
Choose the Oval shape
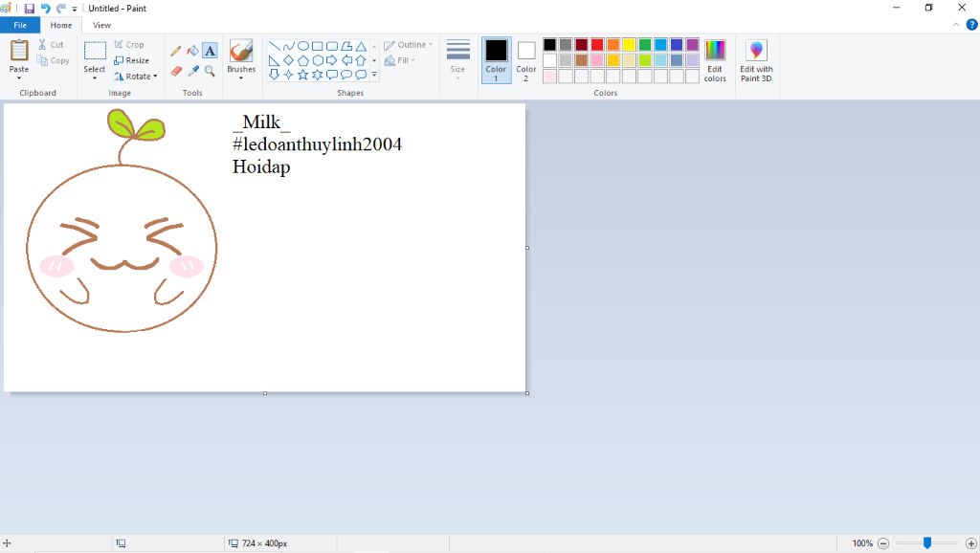[303, 46]
